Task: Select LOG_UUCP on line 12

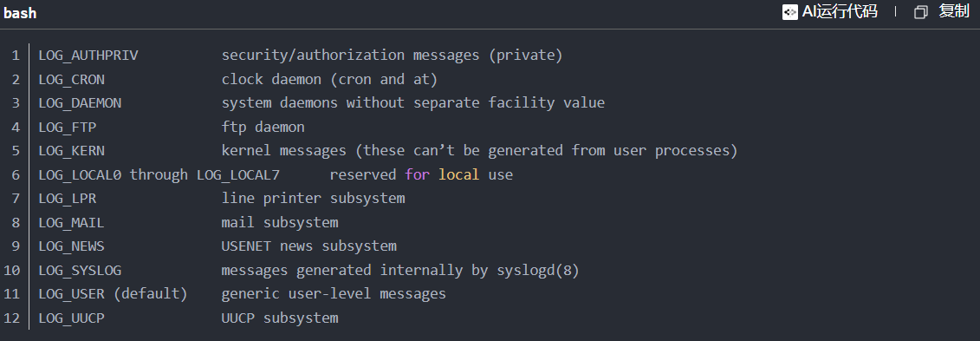Action: click(x=72, y=318)
